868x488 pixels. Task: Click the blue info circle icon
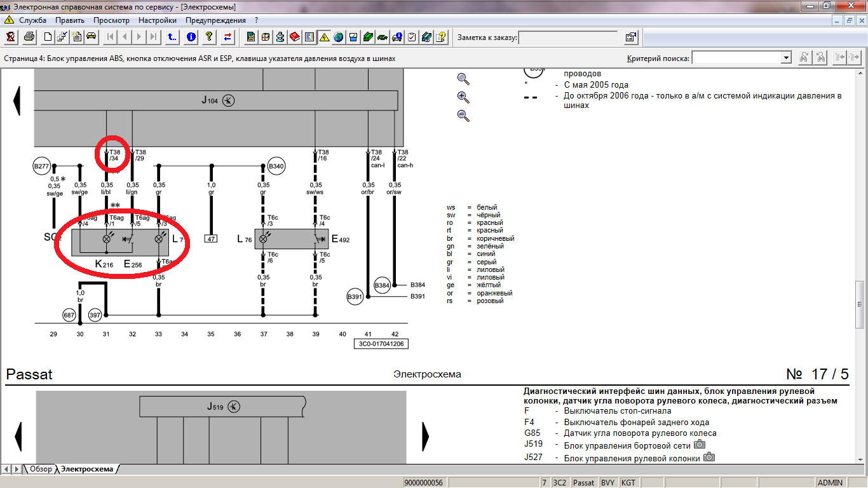click(x=191, y=37)
